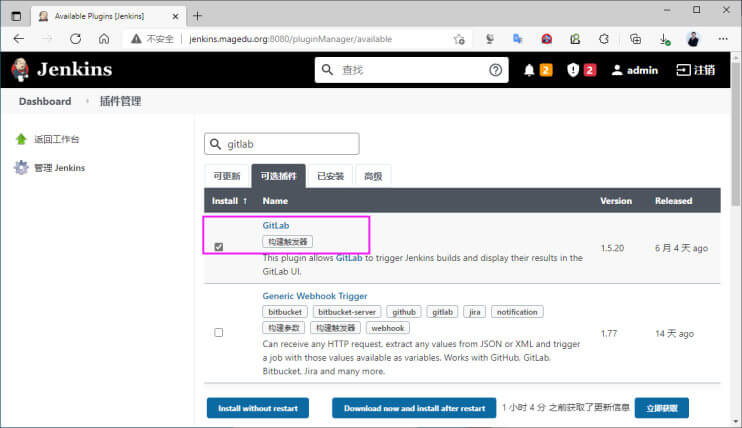Viewport: 742px width, 428px height.
Task: Click the gitlab tag label
Action: tap(442, 312)
